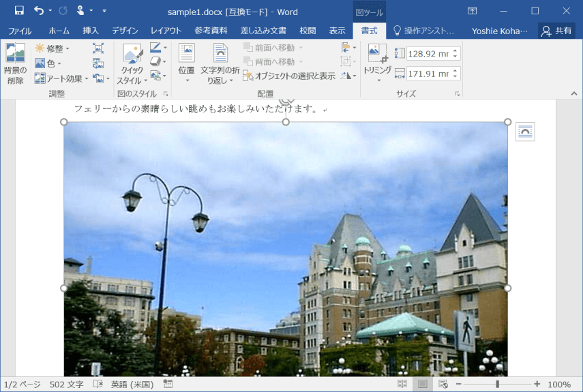Click the Tell Me (操作アシスト) search box
The width and height of the screenshot is (583, 392).
[x=424, y=31]
